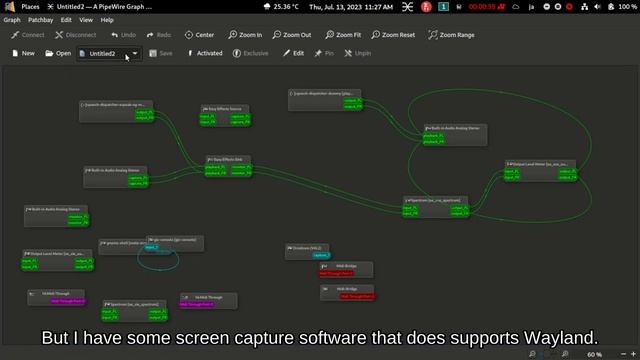Click capture_FL port of Easy Effects Source
The width and height of the screenshot is (640, 360).
240,116
